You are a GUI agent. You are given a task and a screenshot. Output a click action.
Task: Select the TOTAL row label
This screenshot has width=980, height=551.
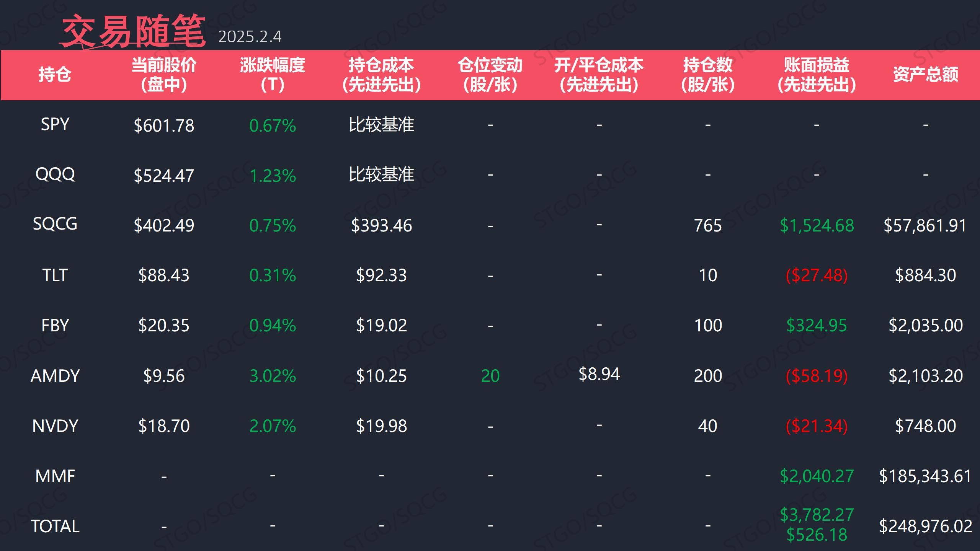[55, 527]
